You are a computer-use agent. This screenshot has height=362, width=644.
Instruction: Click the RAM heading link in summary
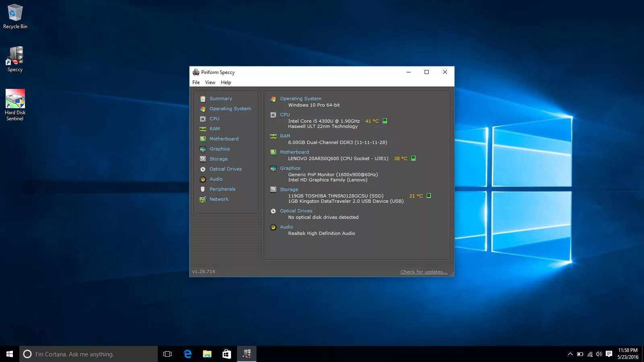point(285,136)
